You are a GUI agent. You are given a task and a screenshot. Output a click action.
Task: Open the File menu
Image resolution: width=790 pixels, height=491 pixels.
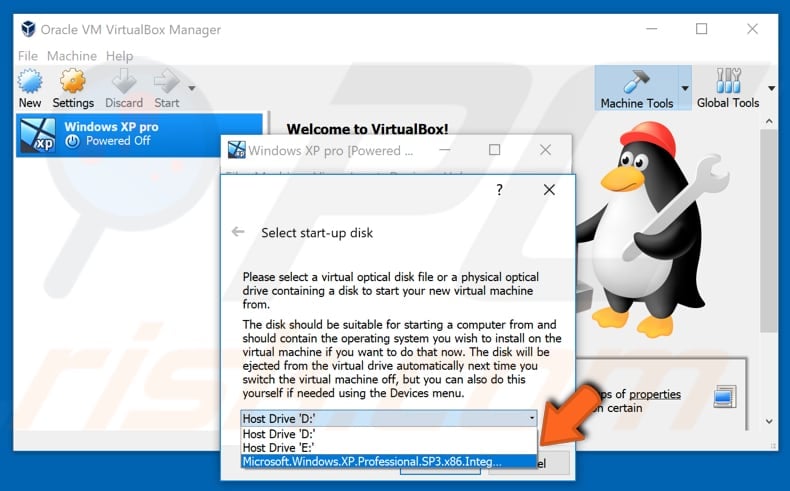(x=28, y=56)
